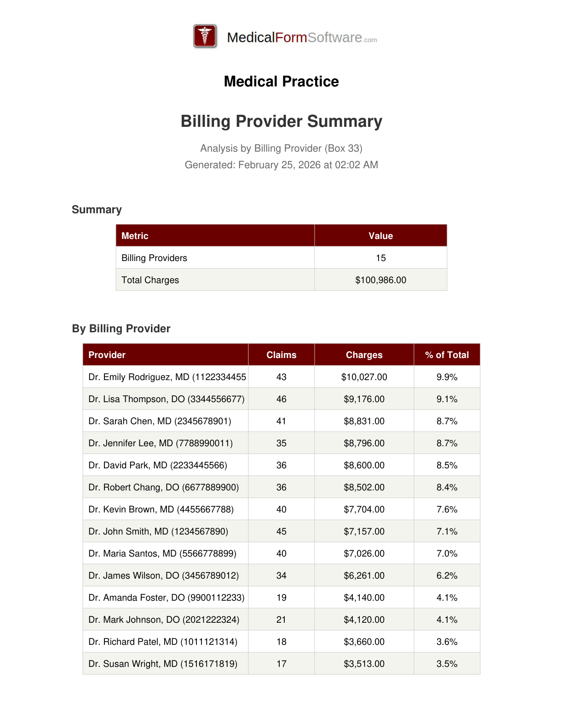Click Dr. Susan Wright's charges $3,513.00
Screen dimensions: 563x728
364,664
